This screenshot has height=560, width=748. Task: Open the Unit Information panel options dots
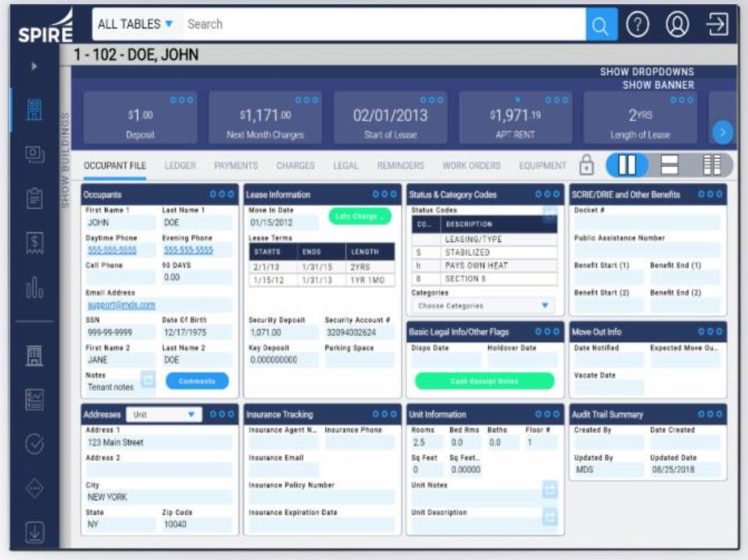pyautogui.click(x=547, y=414)
